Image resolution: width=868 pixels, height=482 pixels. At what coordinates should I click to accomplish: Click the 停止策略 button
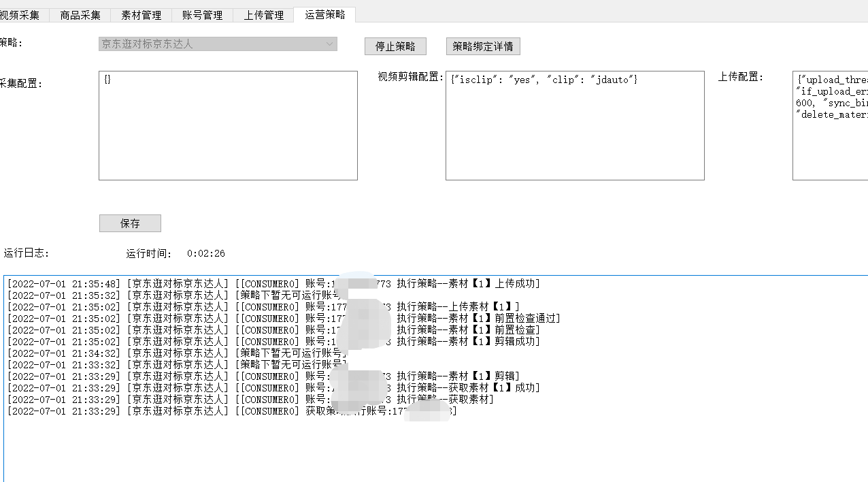point(395,46)
